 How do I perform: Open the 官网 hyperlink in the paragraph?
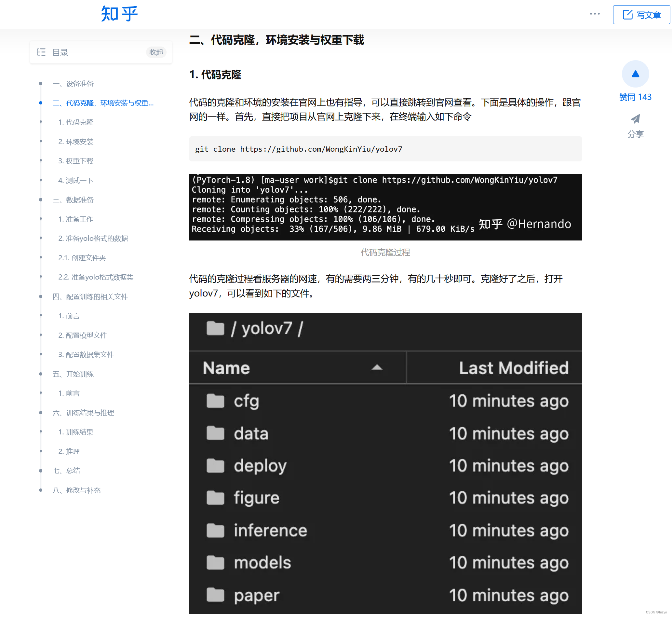[444, 103]
